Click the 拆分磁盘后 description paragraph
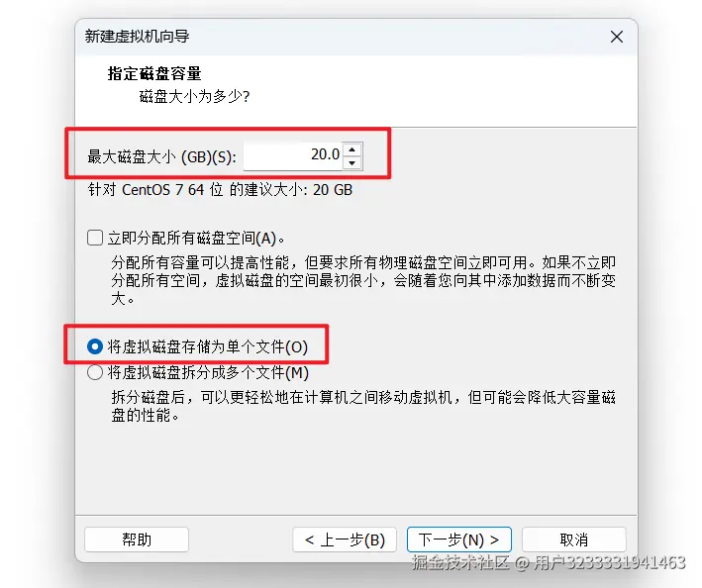 point(363,406)
